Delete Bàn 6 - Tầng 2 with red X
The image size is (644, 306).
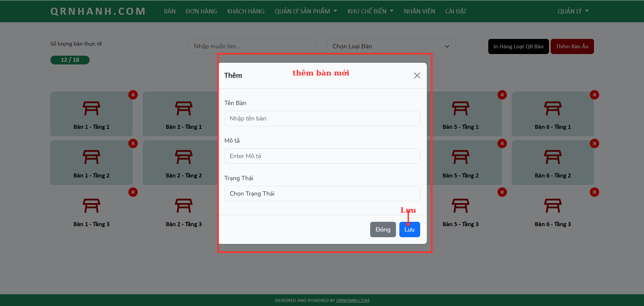(594, 144)
